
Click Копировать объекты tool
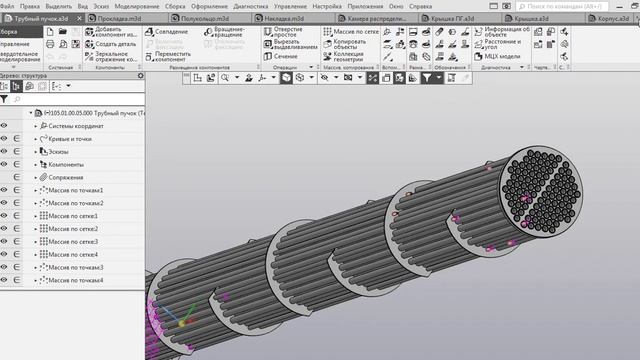(345, 44)
